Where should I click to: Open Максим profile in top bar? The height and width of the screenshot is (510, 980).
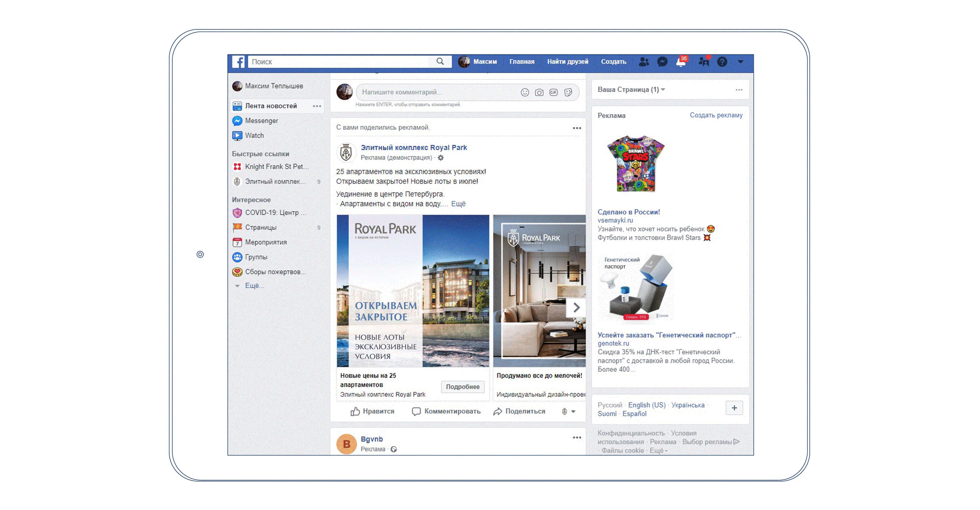click(477, 62)
